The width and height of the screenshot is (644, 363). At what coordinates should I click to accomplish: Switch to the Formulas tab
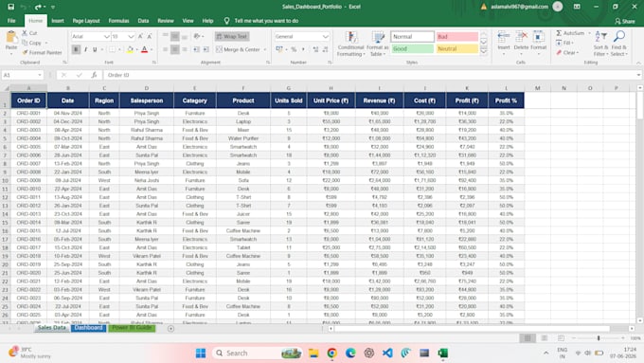pos(118,21)
